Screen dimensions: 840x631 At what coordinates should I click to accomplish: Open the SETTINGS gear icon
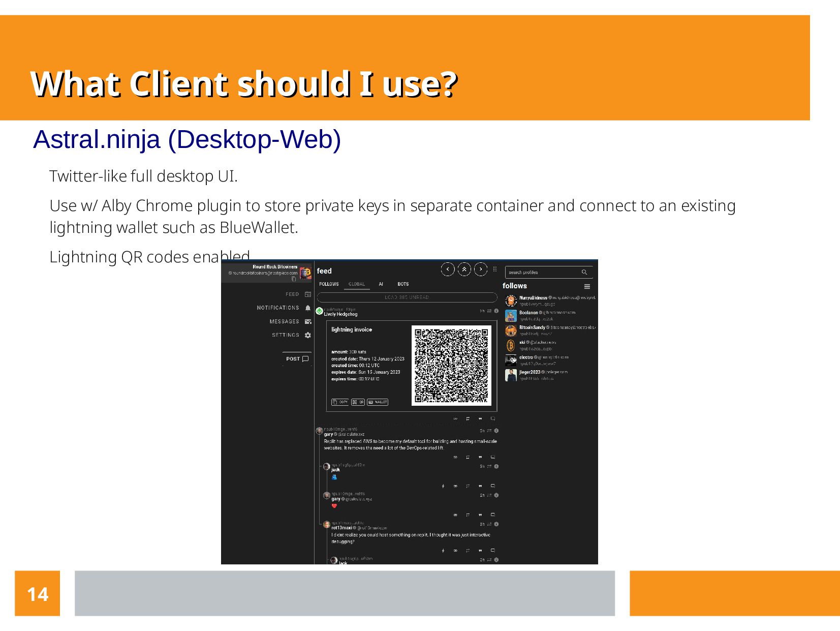tap(308, 335)
